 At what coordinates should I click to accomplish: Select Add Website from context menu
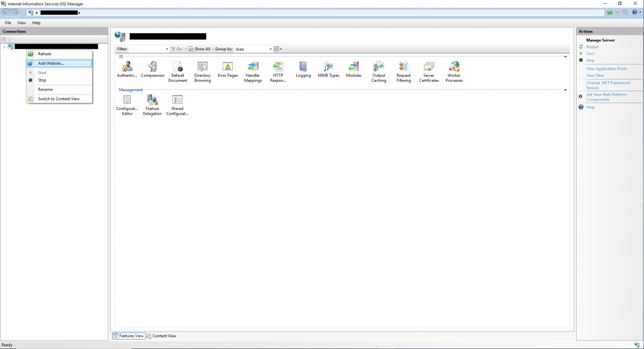pyautogui.click(x=51, y=64)
